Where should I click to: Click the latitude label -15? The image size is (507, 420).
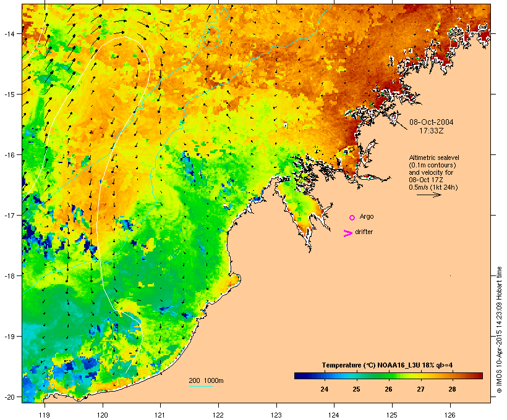9,94
